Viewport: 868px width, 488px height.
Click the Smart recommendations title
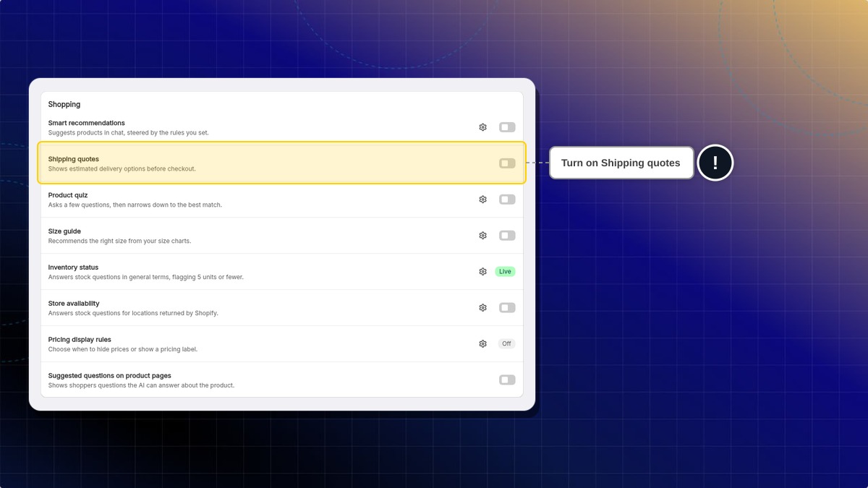(87, 123)
